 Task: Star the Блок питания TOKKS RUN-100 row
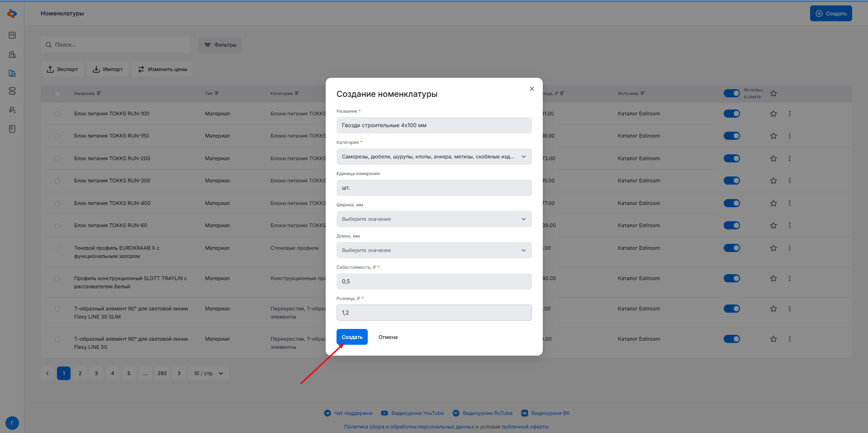point(773,114)
